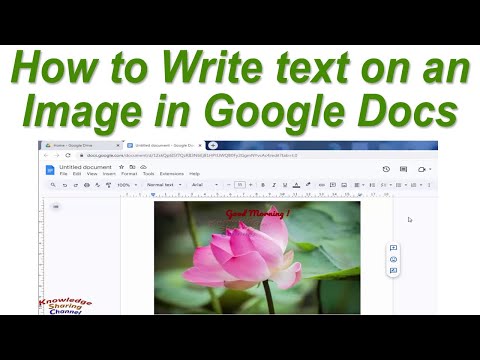Image resolution: width=480 pixels, height=360 pixels.
Task: Click the suggest edits side button
Action: click(393, 271)
